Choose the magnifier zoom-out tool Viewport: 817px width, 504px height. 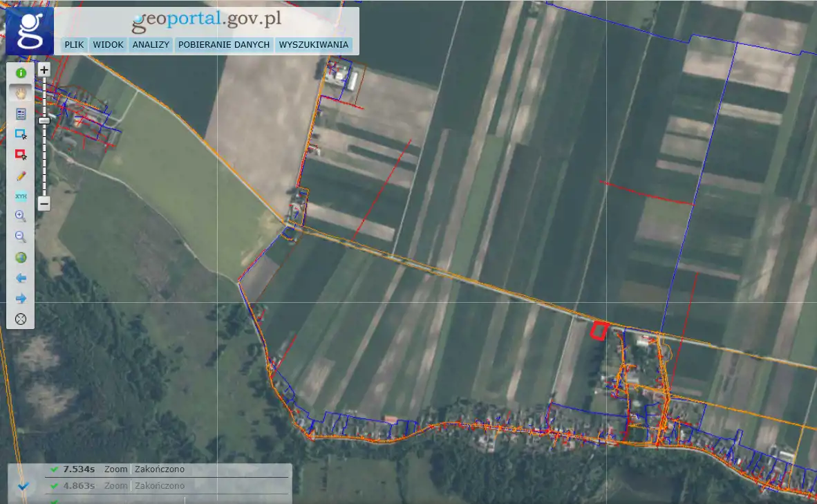(21, 237)
